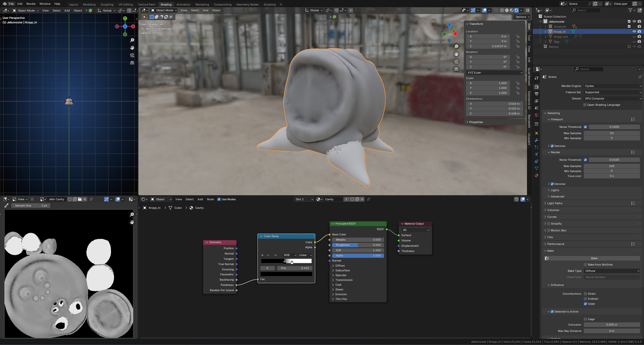The height and width of the screenshot is (345, 644).
Task: Switch perspective/orthographic grid icon
Action: 456,69
